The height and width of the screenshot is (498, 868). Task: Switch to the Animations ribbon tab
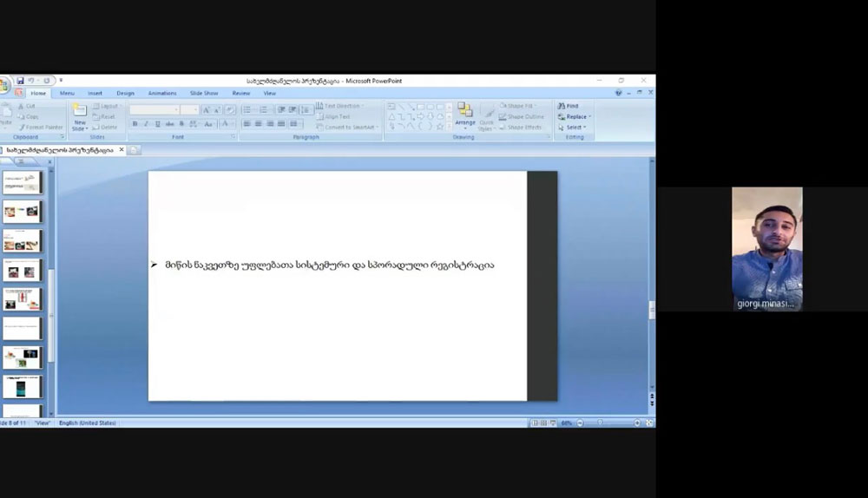point(161,93)
